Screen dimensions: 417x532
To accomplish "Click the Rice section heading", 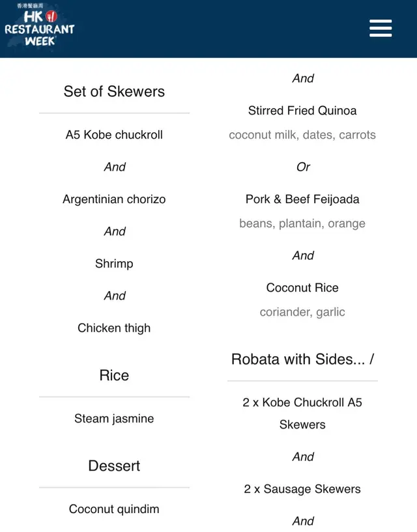I will click(114, 375).
